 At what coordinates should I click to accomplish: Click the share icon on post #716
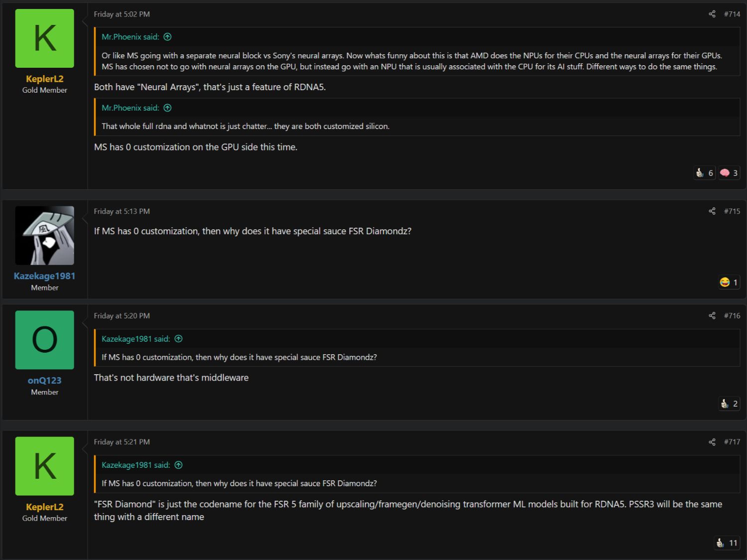pyautogui.click(x=712, y=316)
